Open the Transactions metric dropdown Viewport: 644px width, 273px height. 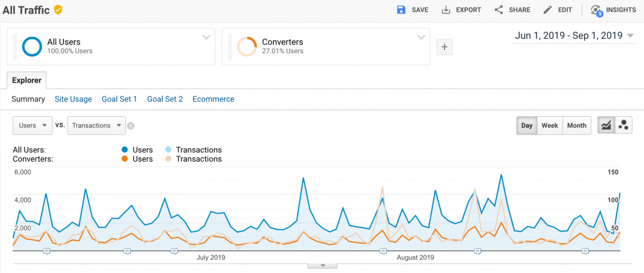click(96, 126)
